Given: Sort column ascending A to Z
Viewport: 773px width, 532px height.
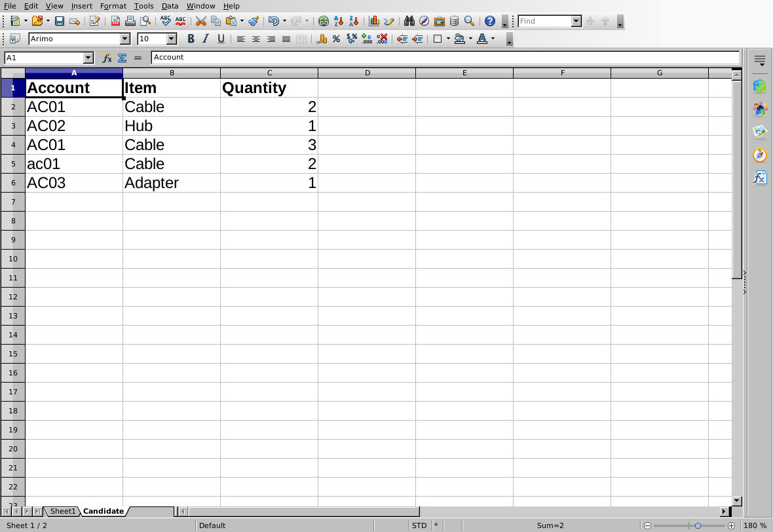Looking at the screenshot, I should click(339, 21).
